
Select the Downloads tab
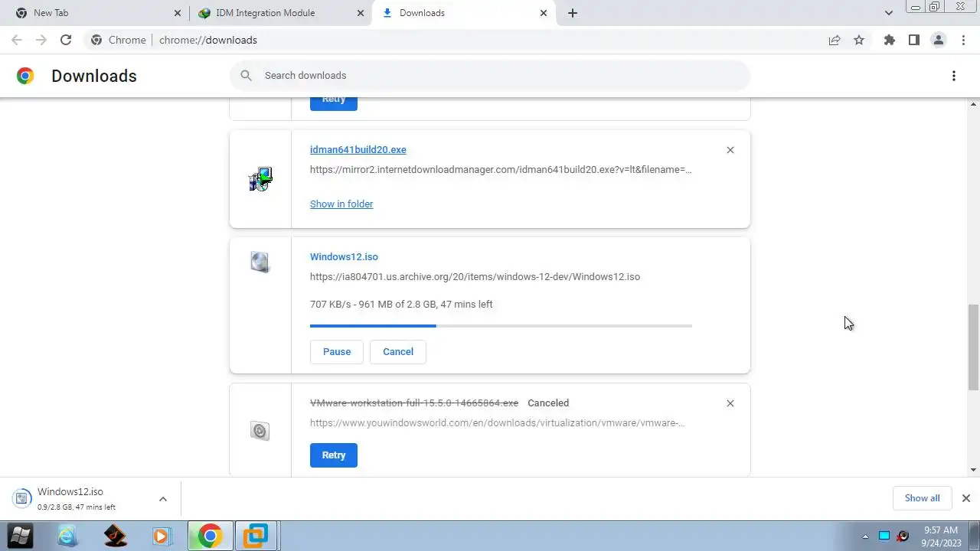pyautogui.click(x=463, y=13)
